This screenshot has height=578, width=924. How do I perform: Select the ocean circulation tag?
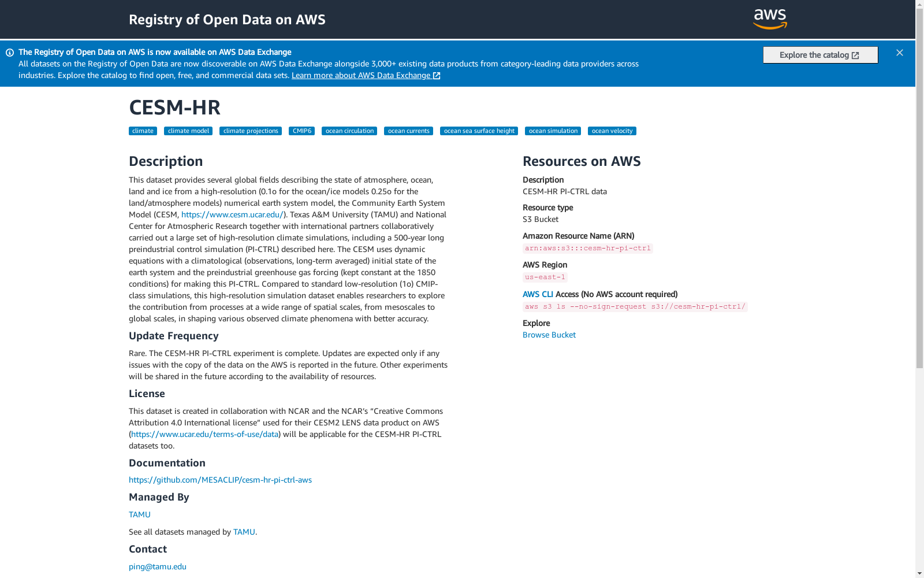[x=349, y=131]
